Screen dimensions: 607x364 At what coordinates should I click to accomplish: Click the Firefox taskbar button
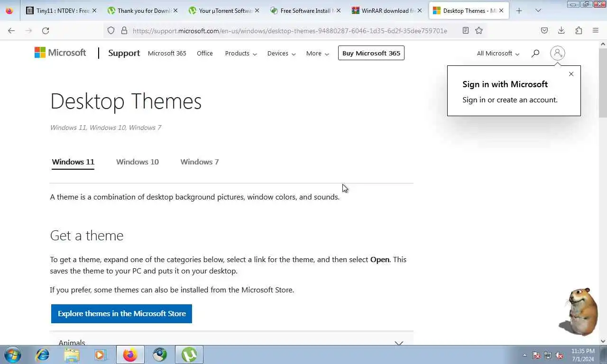[130, 355]
